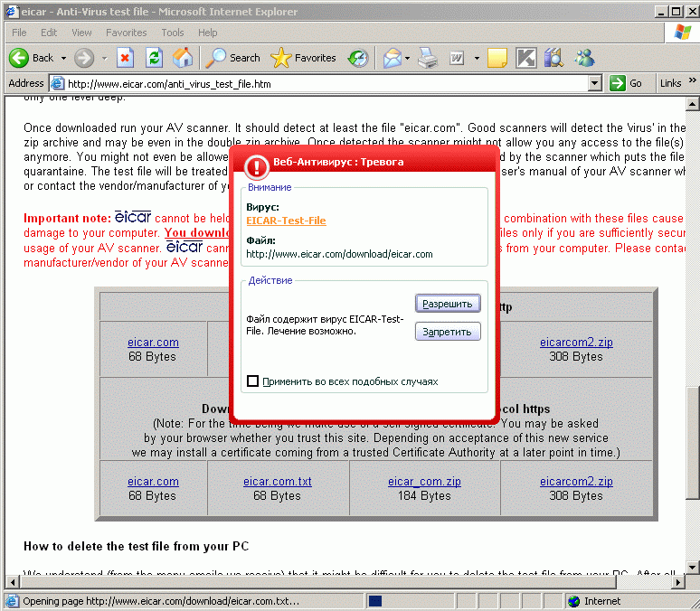Click the horizontal scrollbar right arrow
The width and height of the screenshot is (700, 611).
tap(678, 582)
